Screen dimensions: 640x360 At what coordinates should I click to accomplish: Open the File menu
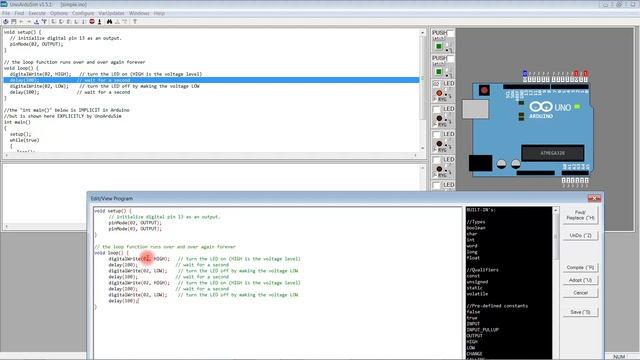[6, 13]
